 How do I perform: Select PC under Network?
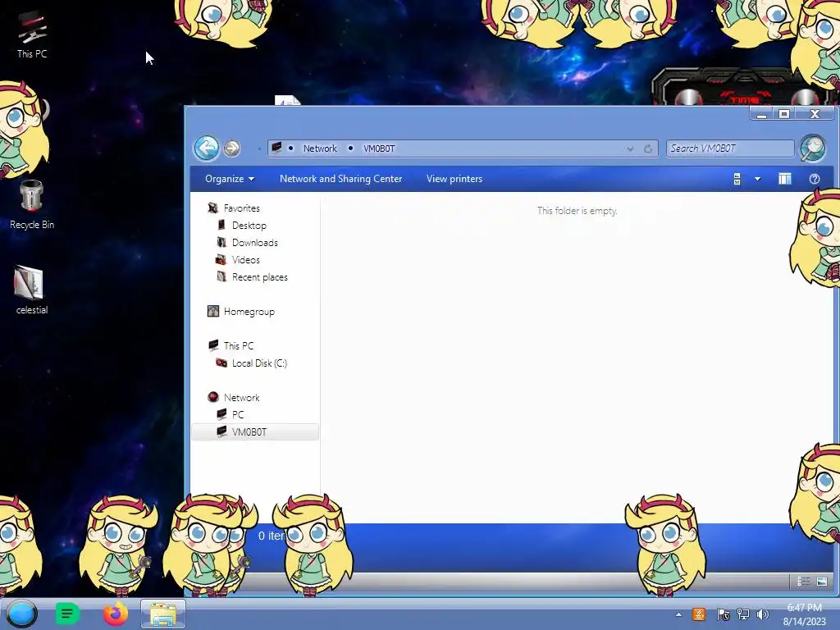coord(238,414)
